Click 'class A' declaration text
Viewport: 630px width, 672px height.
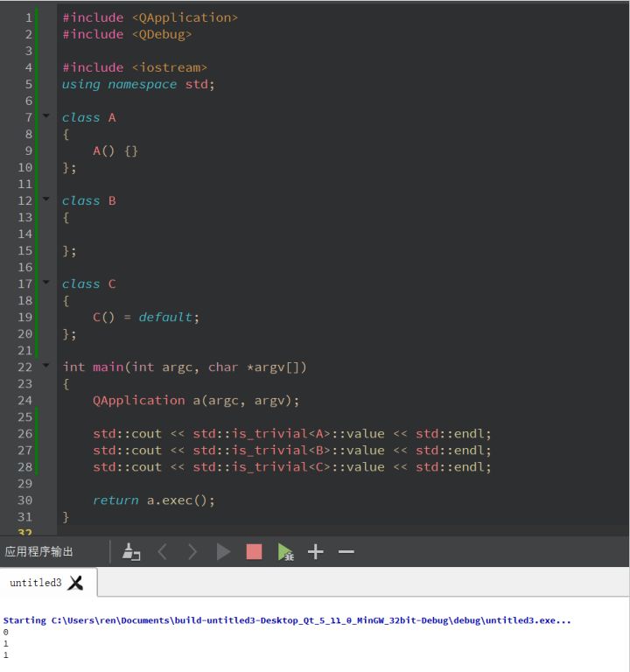coord(89,117)
